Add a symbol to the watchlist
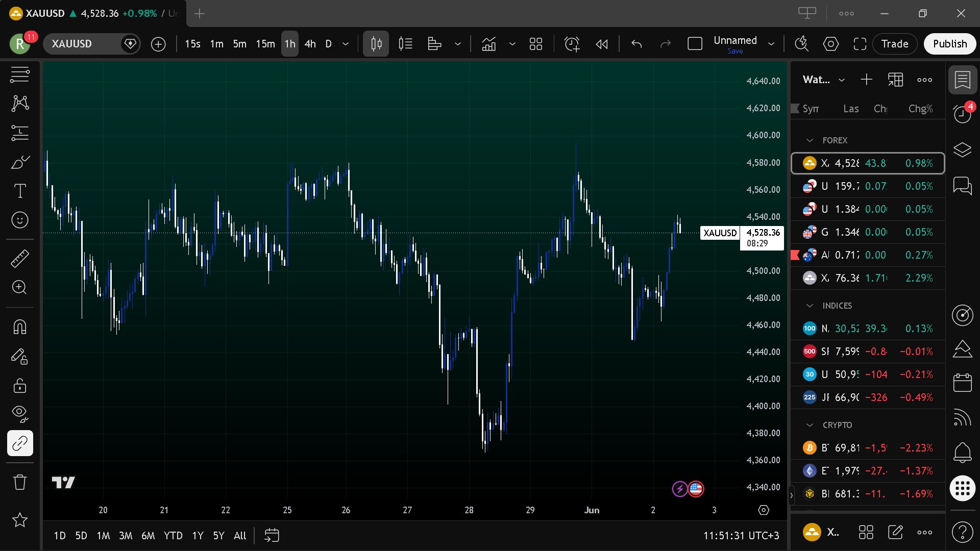 [866, 80]
